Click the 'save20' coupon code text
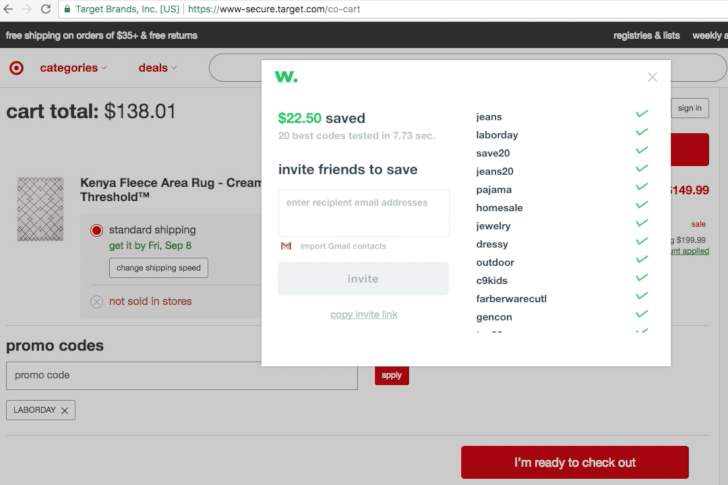 click(493, 153)
